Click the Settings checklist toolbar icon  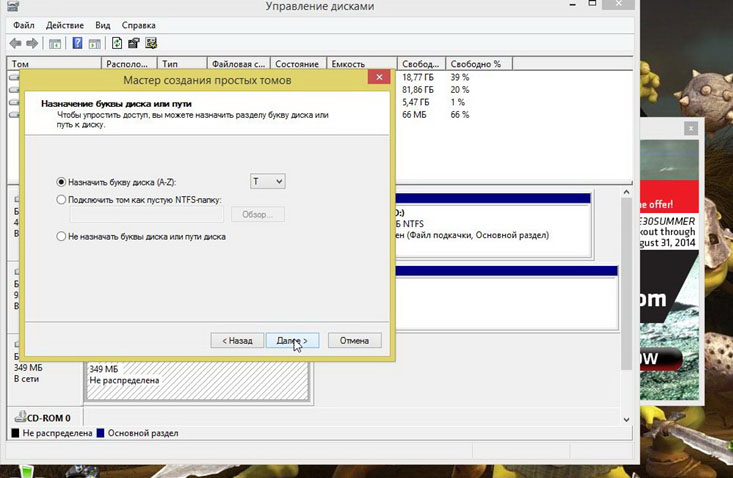(x=151, y=43)
